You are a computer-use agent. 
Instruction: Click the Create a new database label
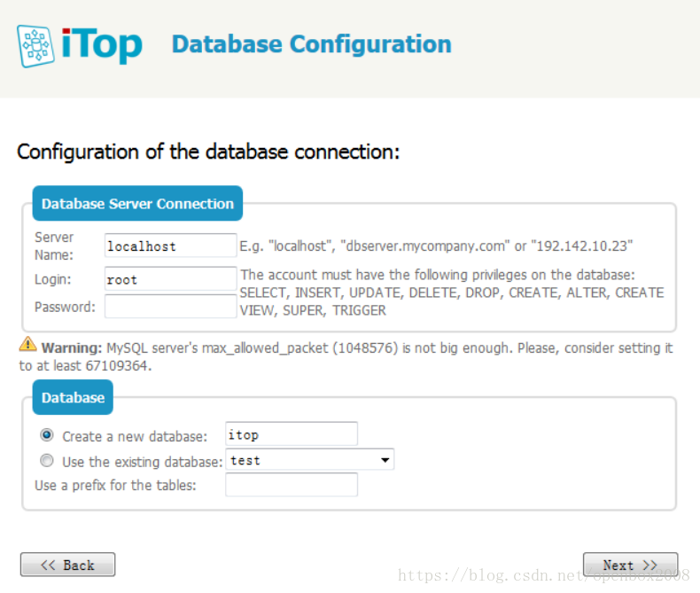tap(135, 436)
